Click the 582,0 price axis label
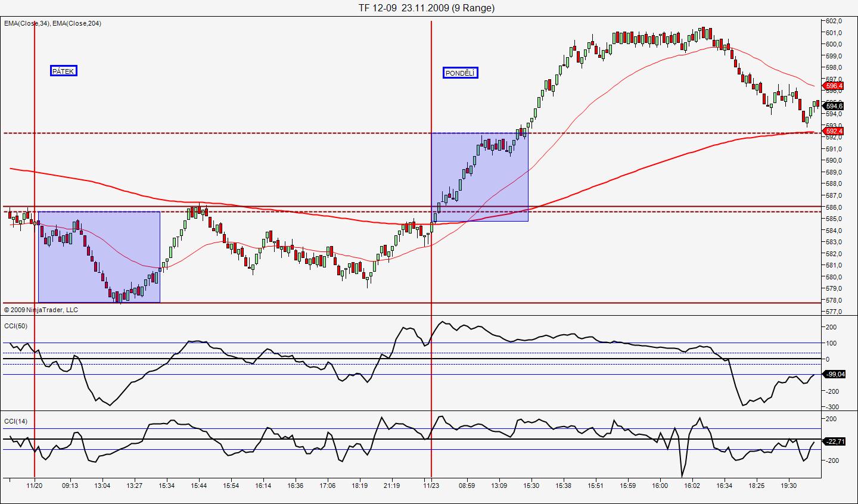This screenshot has width=858, height=504. (x=834, y=254)
